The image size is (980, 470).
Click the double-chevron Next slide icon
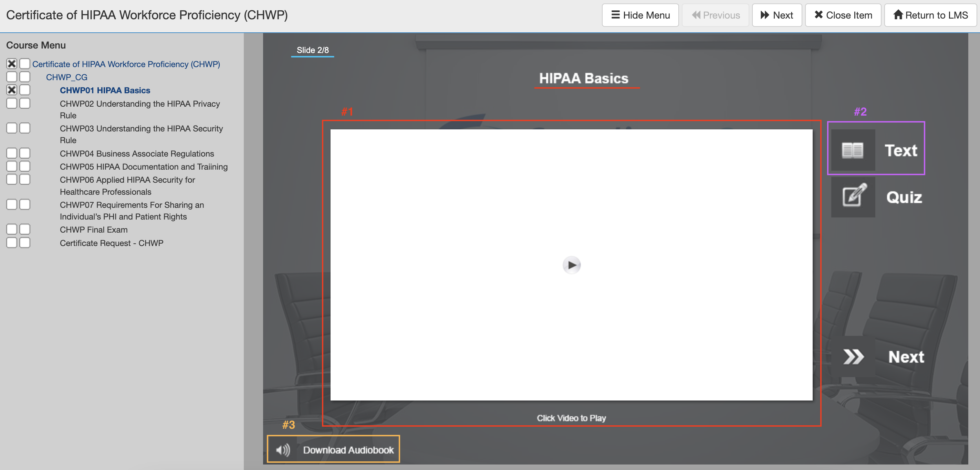click(853, 357)
